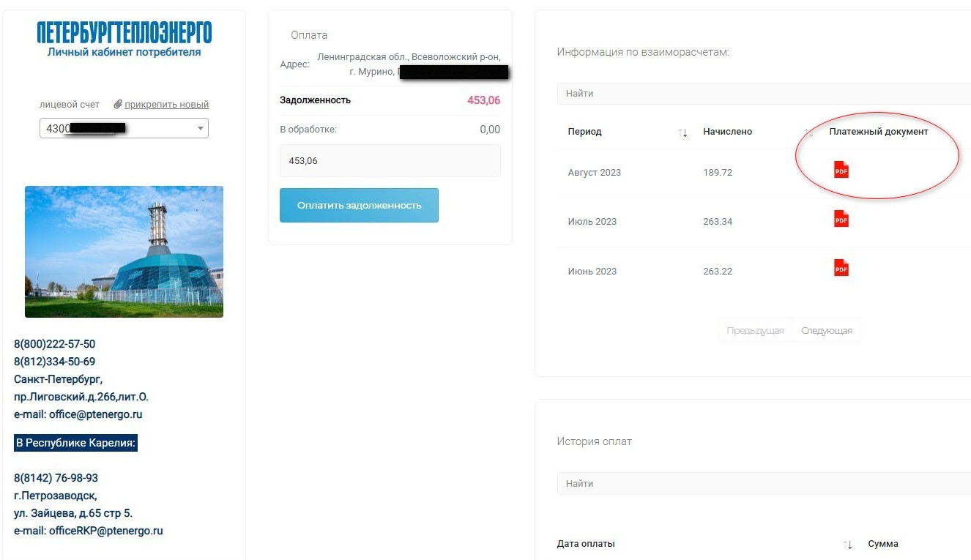
Task: Open the PDF document for Август 2023
Action: [x=841, y=170]
